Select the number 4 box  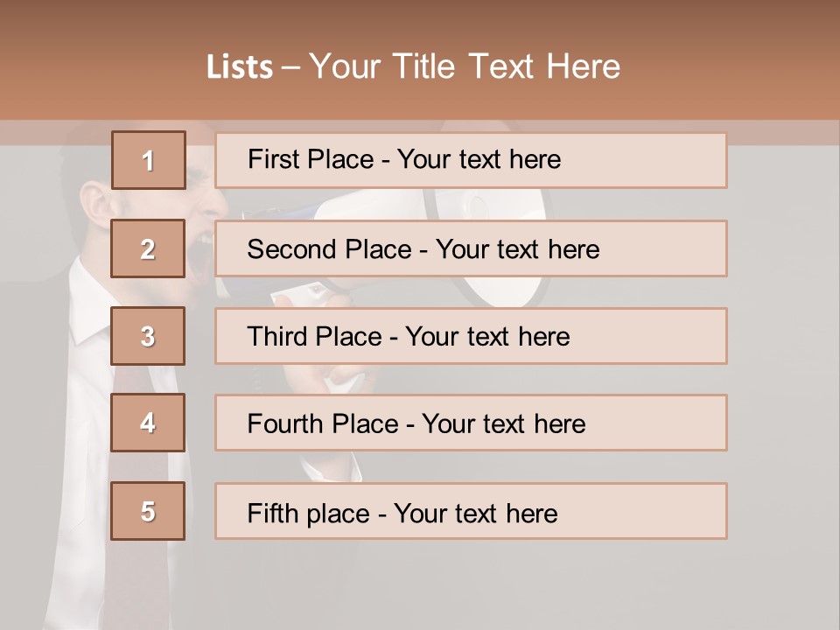tap(148, 423)
